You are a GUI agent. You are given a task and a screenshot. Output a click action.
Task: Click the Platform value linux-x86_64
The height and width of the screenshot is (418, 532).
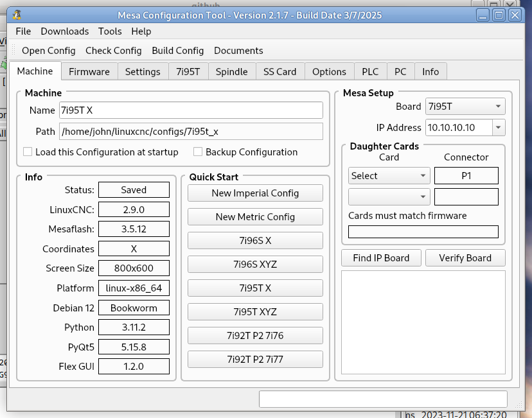click(x=134, y=288)
